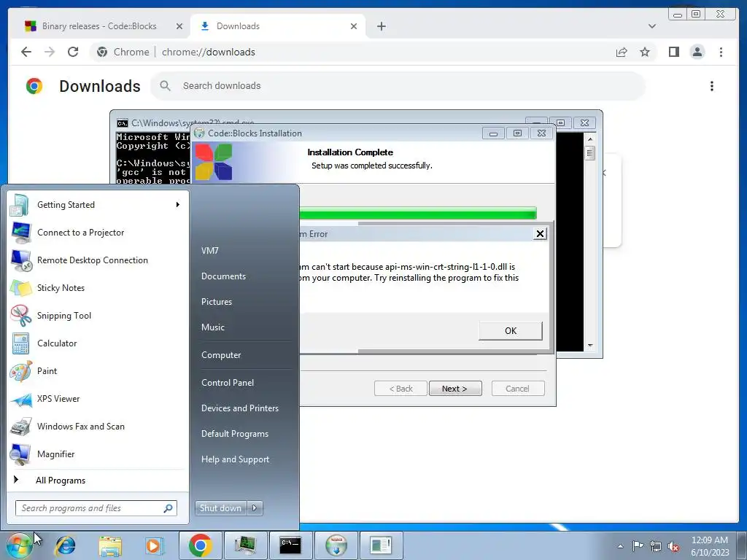Viewport: 747px width, 560px height.
Task: Open Chrome profile avatar
Action: point(697,52)
